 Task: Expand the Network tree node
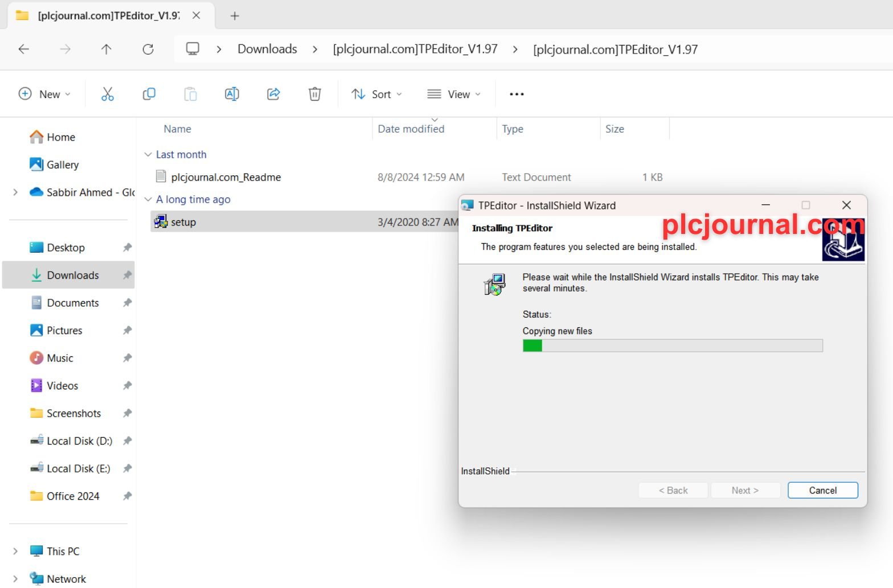(15, 579)
